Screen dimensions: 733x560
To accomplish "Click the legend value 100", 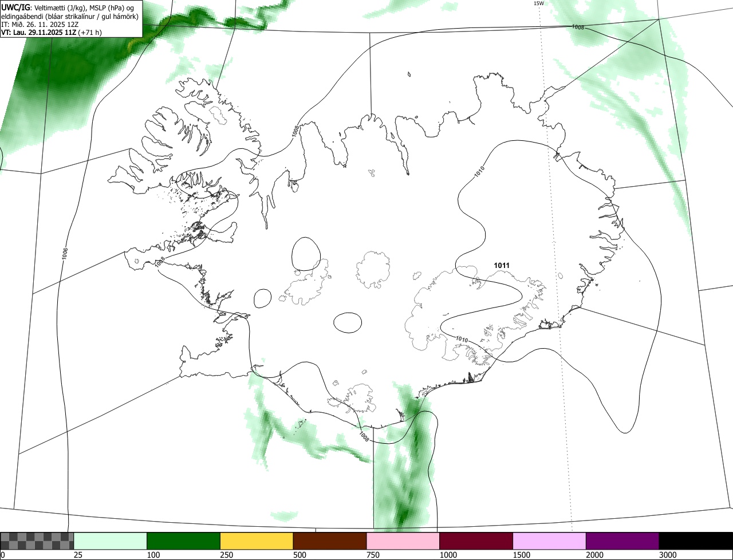I will (153, 555).
